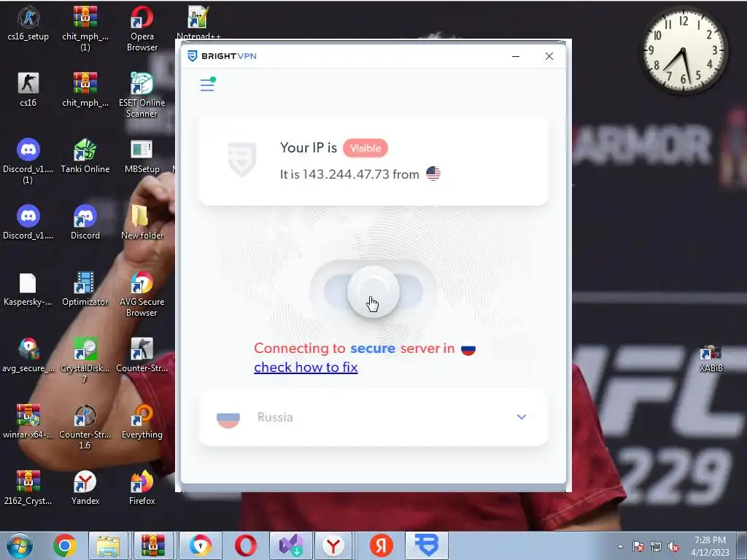Toggle the VPN connection switch
Image resolution: width=747 pixels, height=560 pixels.
coord(373,291)
